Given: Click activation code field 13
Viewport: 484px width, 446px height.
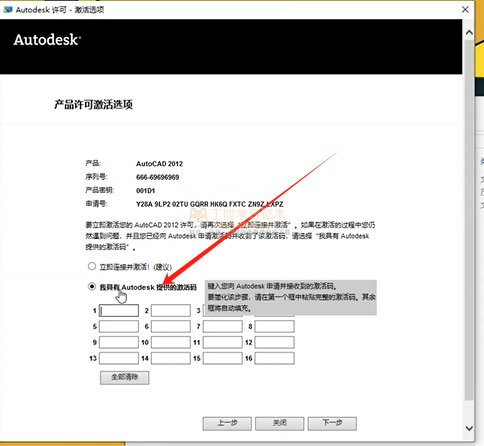Looking at the screenshot, I should (119, 358).
